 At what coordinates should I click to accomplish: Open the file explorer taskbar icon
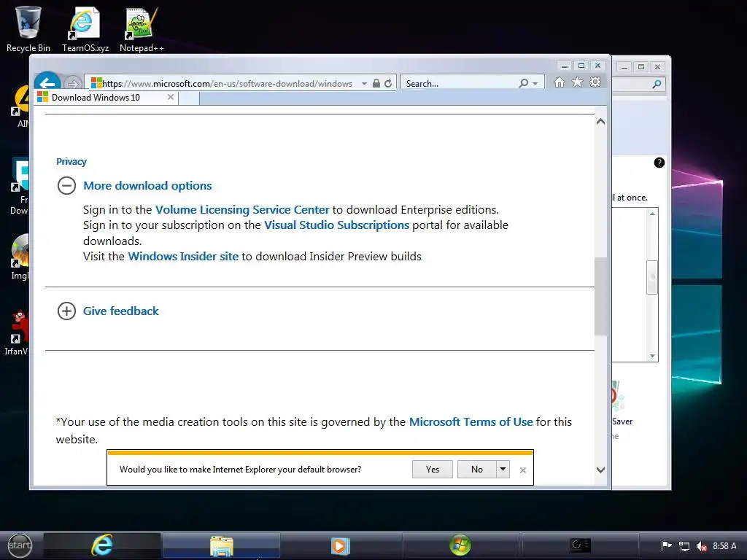[x=222, y=545]
